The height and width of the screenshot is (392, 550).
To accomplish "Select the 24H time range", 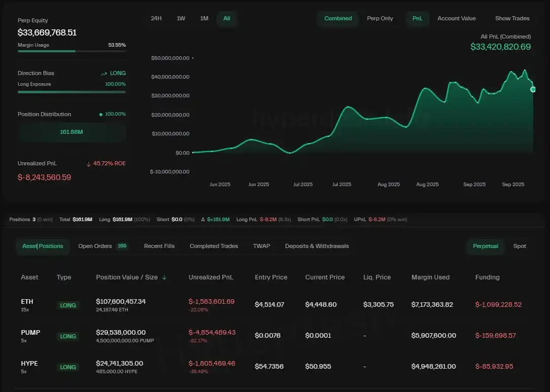I will pyautogui.click(x=156, y=18).
